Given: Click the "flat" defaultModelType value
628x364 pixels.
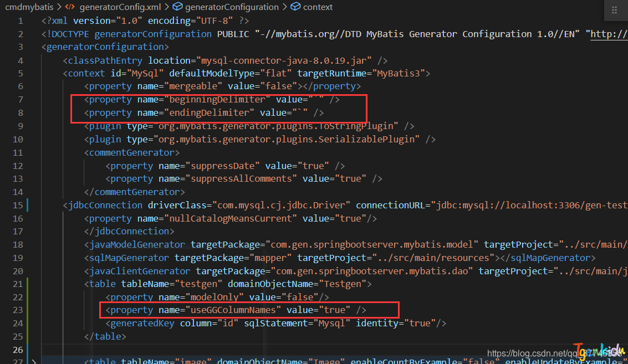Looking at the screenshot, I should click(x=275, y=73).
